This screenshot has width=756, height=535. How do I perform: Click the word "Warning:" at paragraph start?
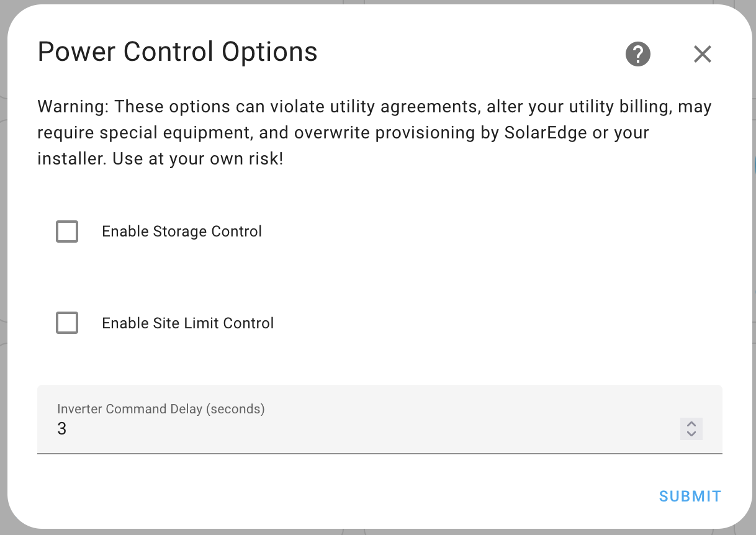pos(73,107)
